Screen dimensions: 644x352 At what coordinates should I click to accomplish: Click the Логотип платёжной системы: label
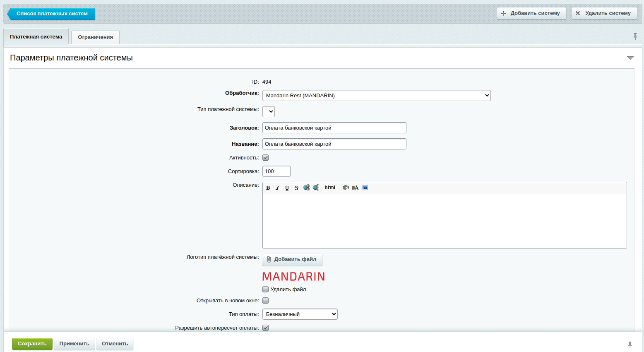(x=223, y=257)
